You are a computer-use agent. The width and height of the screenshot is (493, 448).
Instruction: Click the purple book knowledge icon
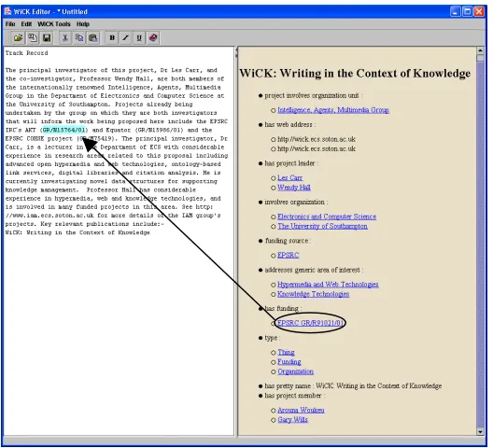click(153, 38)
